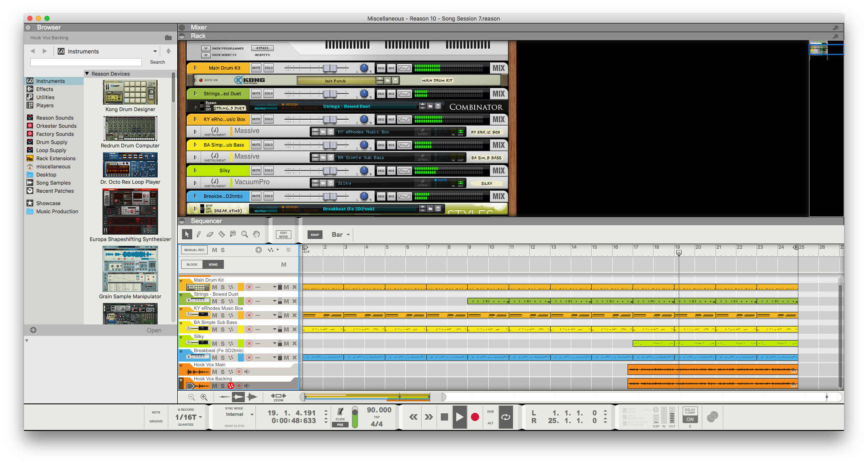Select the hand tool
868x465 pixels.
click(x=256, y=234)
